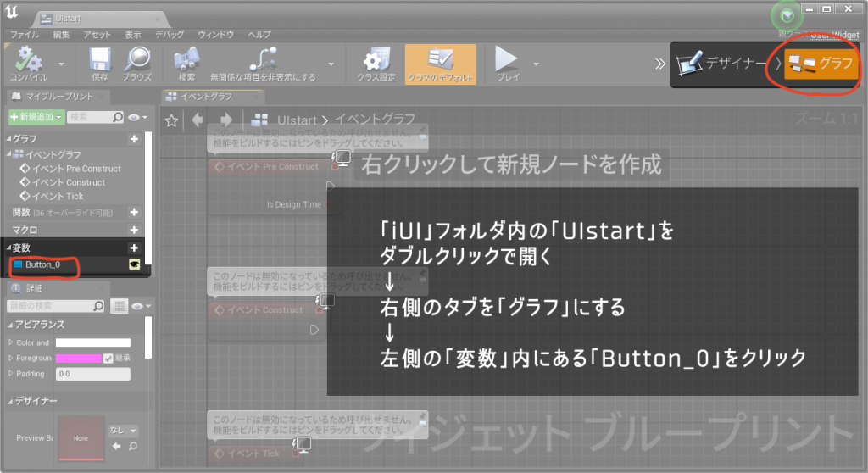Switch to the グラフ (Graph) mode tab
This screenshot has height=473, width=868.
click(x=820, y=64)
